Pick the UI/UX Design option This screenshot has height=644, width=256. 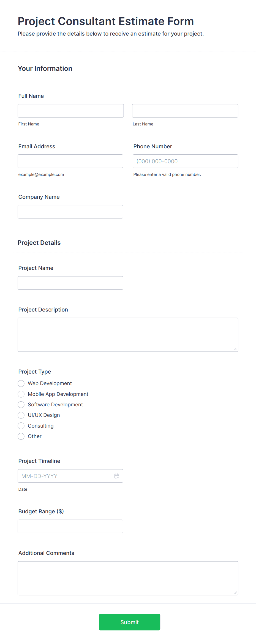coord(21,415)
